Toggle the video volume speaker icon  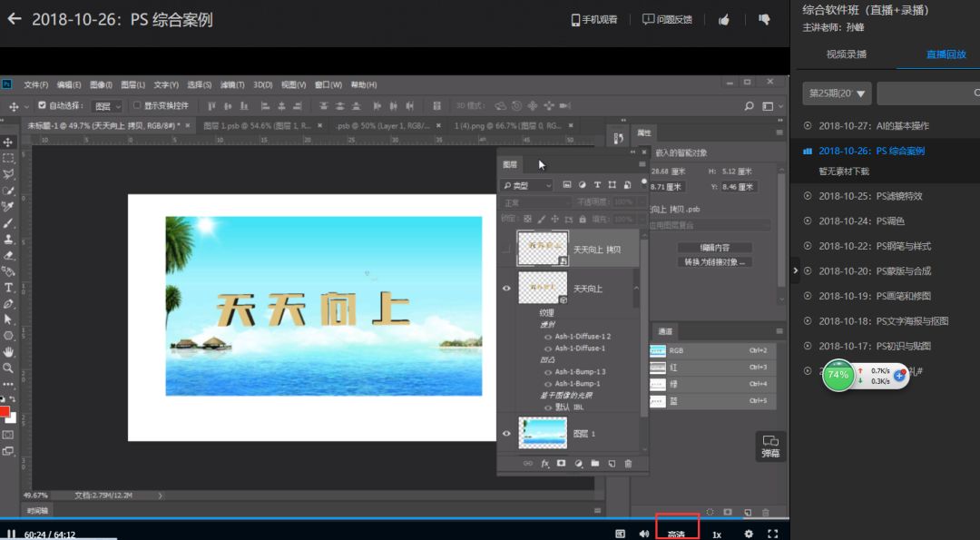[x=644, y=534]
